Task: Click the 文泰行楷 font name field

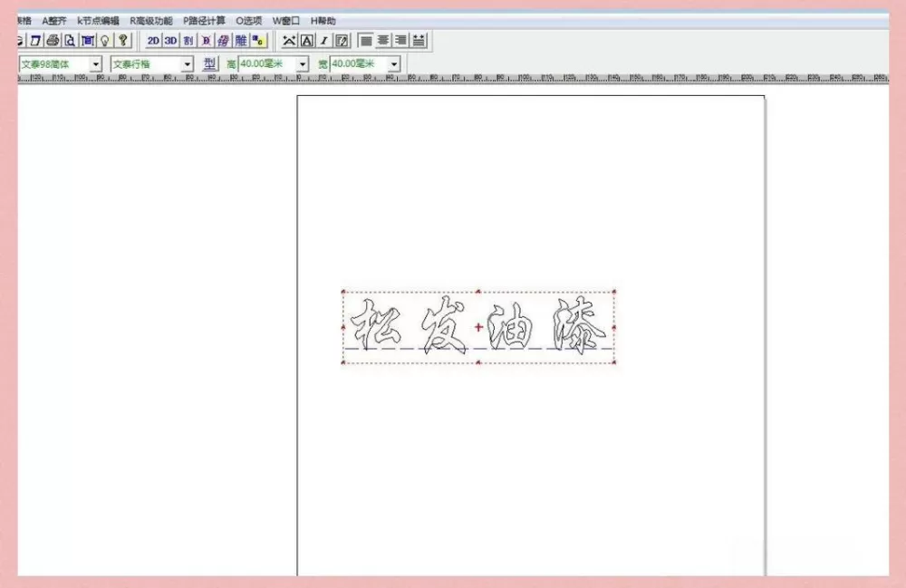Action: [x=146, y=64]
